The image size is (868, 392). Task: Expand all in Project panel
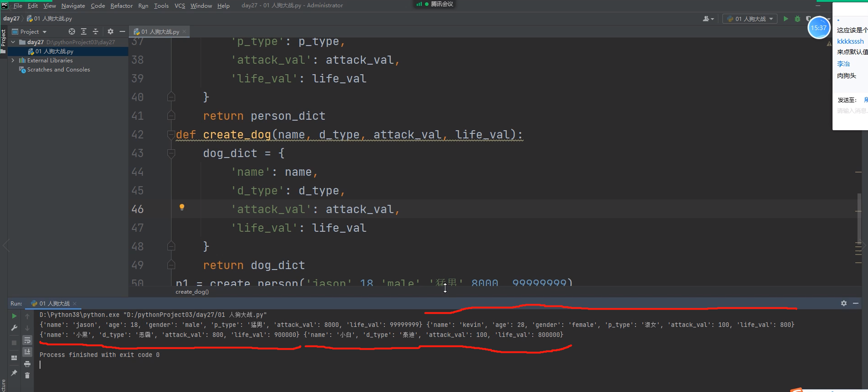coord(84,31)
